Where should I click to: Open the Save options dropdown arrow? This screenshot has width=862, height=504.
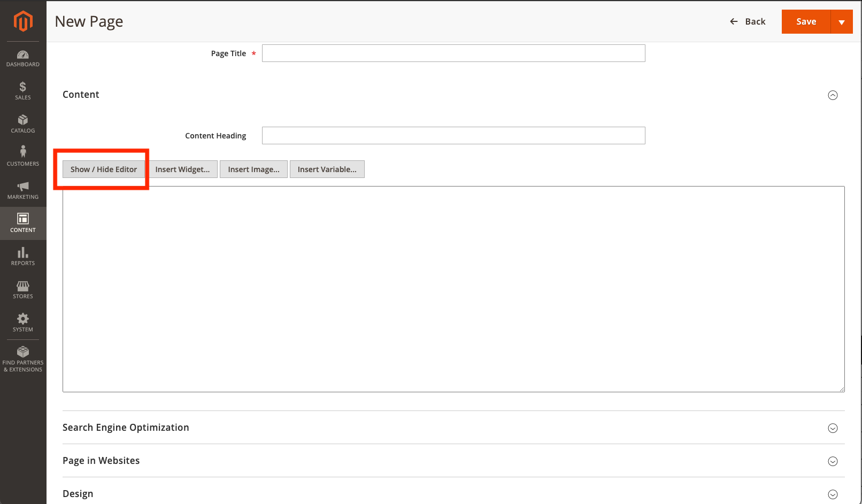[842, 22]
